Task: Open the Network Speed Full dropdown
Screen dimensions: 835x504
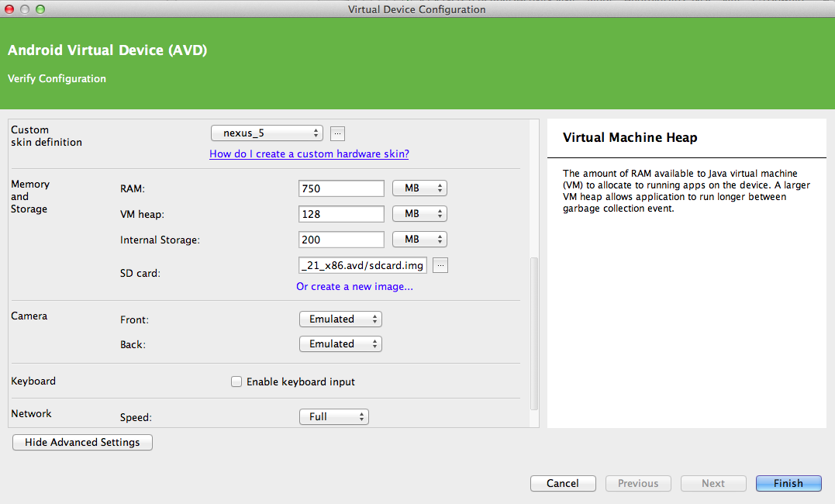Action: (x=333, y=417)
